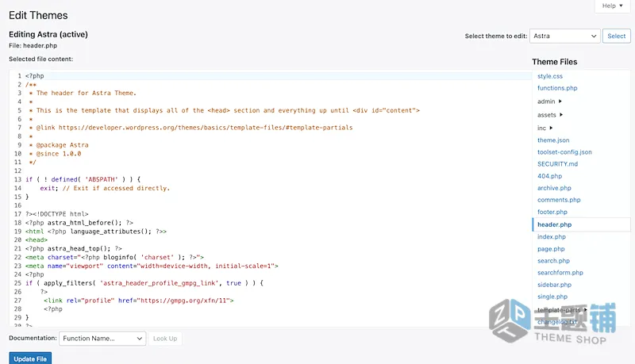The height and width of the screenshot is (364, 635).
Task: Click line 22 meta charset line
Action: [114, 257]
